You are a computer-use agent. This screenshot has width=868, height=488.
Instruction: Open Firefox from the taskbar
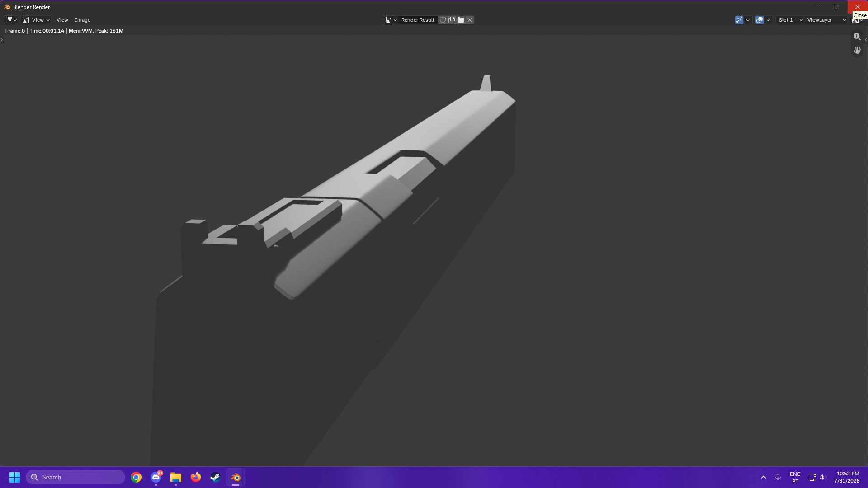[x=196, y=477]
